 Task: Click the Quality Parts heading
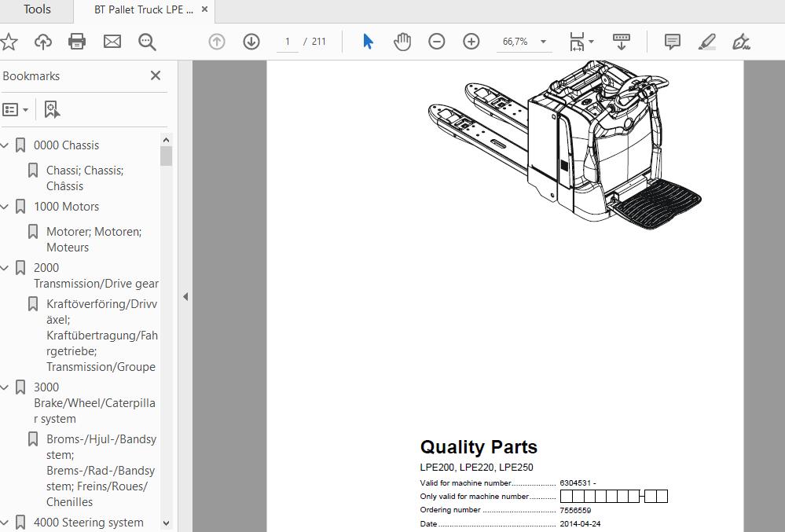tap(478, 447)
